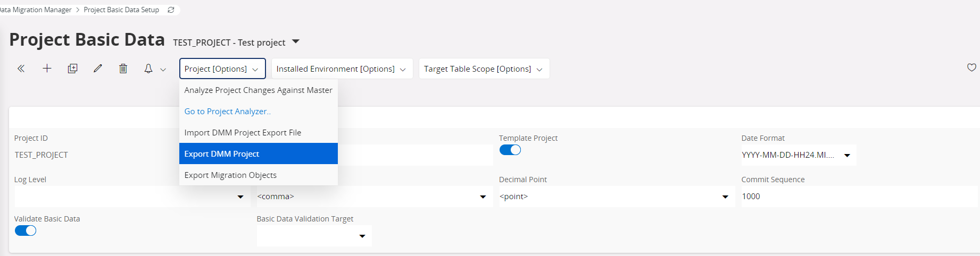This screenshot has height=256, width=980.
Task: Open the Go to Project Analyzer link
Action: coord(227,112)
